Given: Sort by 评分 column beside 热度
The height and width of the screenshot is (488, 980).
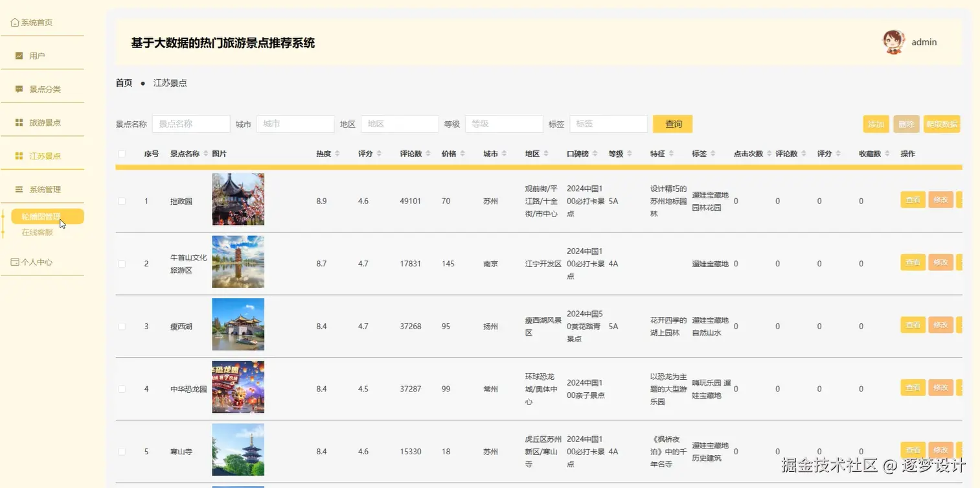Looking at the screenshot, I should (x=379, y=154).
